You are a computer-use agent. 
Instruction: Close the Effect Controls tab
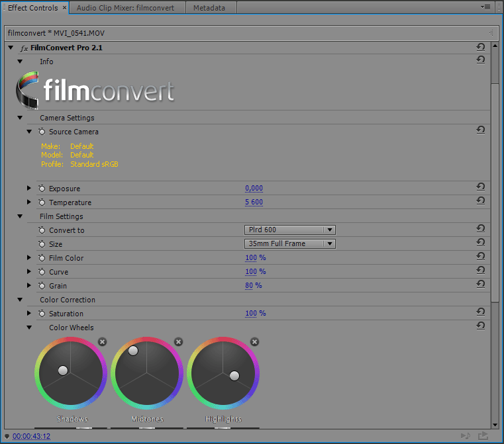[x=64, y=7]
